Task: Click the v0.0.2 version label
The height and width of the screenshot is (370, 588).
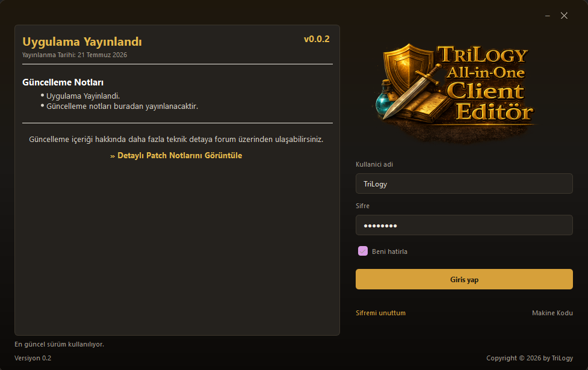Action: point(317,39)
